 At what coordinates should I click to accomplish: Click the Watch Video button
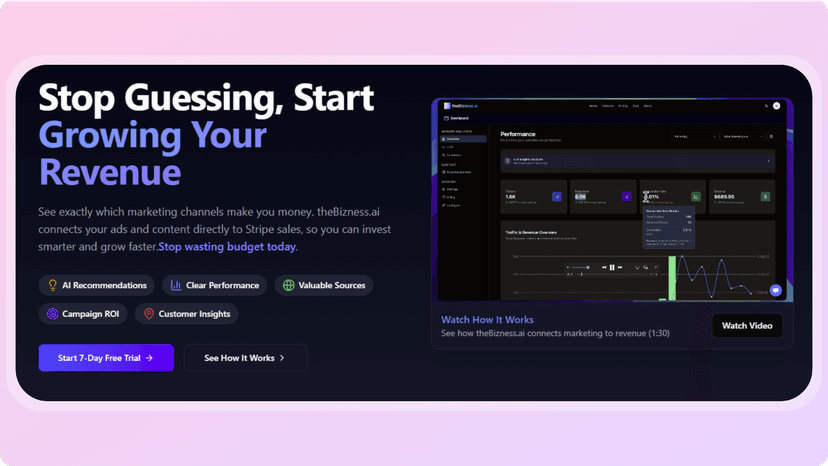[x=747, y=325]
